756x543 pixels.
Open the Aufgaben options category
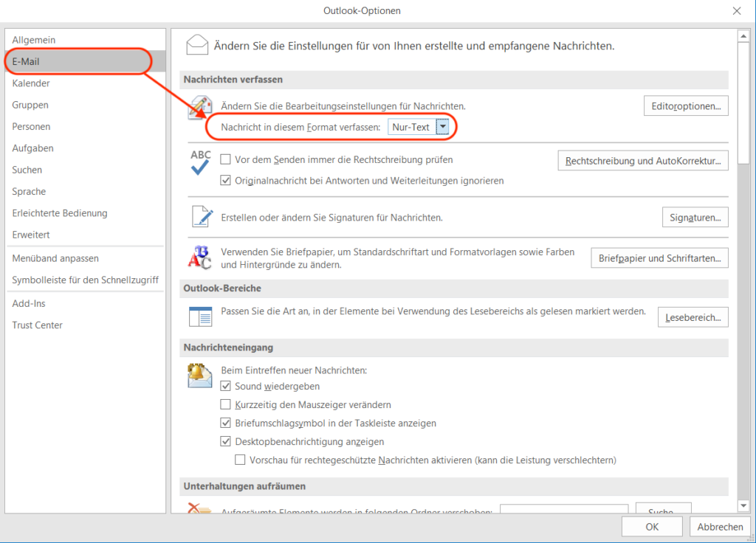pos(86,148)
